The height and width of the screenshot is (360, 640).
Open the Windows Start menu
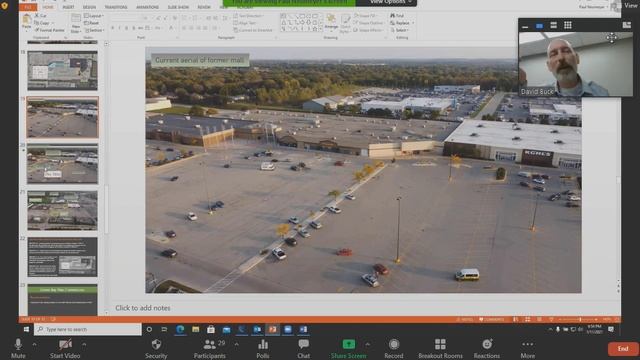pos(26,329)
